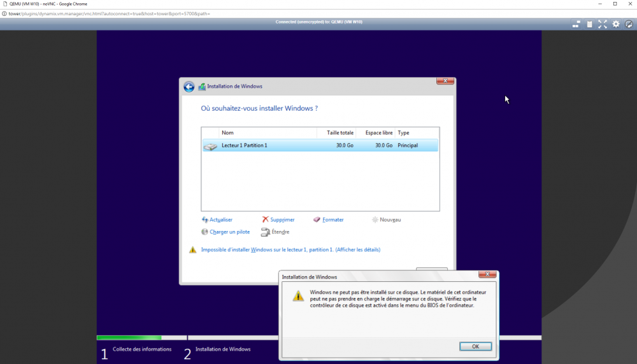The height and width of the screenshot is (364, 637).
Task: Click Formater to format partition
Action: tap(333, 220)
